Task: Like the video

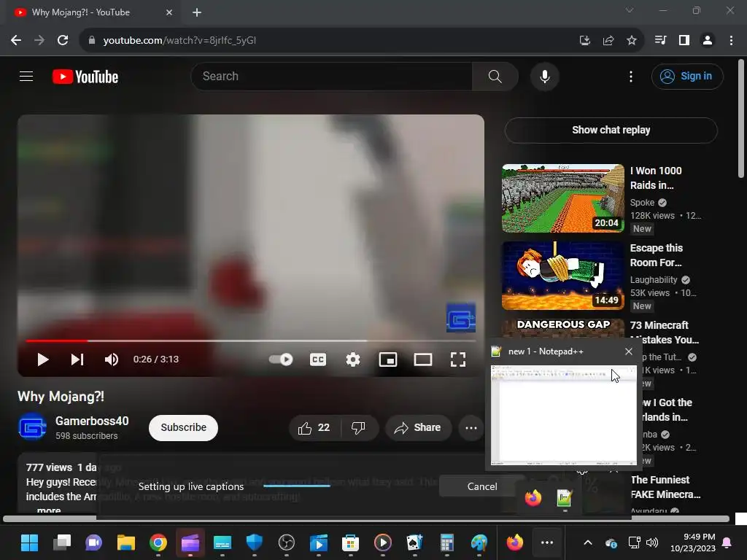Action: pos(314,427)
